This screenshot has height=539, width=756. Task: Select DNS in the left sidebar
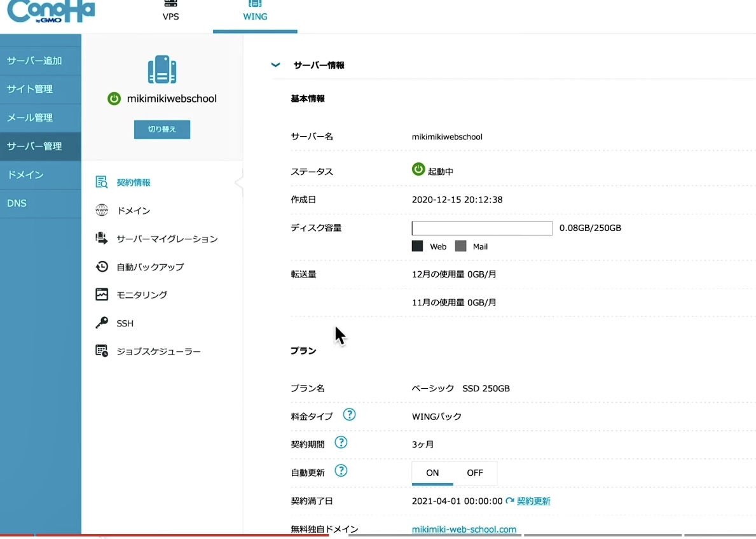[17, 202]
